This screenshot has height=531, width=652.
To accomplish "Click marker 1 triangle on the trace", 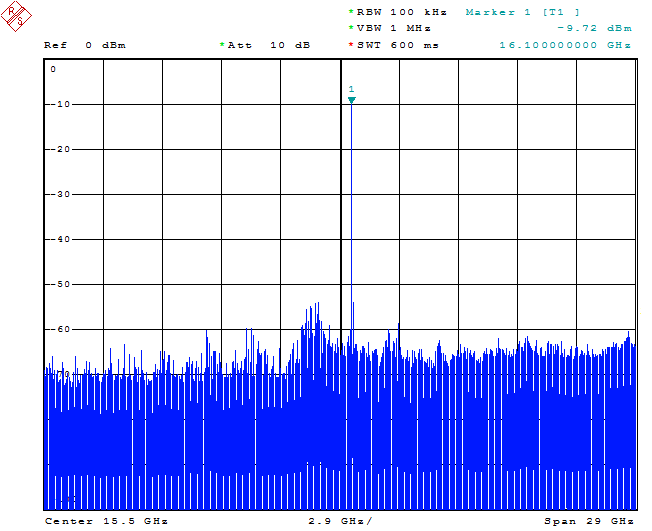I will coord(351,100).
